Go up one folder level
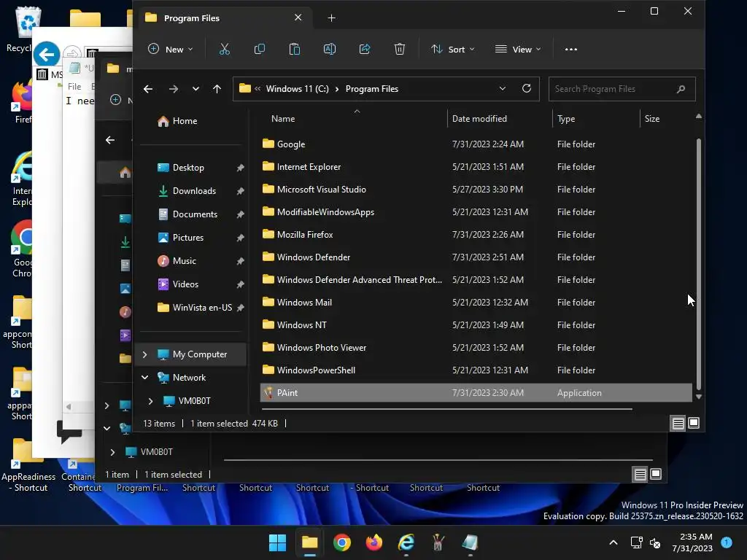 click(217, 89)
